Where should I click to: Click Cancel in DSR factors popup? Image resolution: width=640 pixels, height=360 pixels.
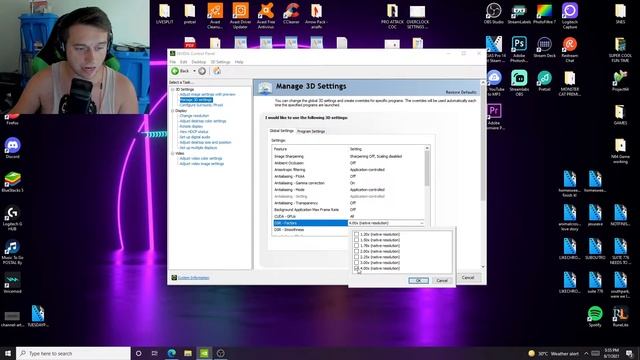coord(442,280)
